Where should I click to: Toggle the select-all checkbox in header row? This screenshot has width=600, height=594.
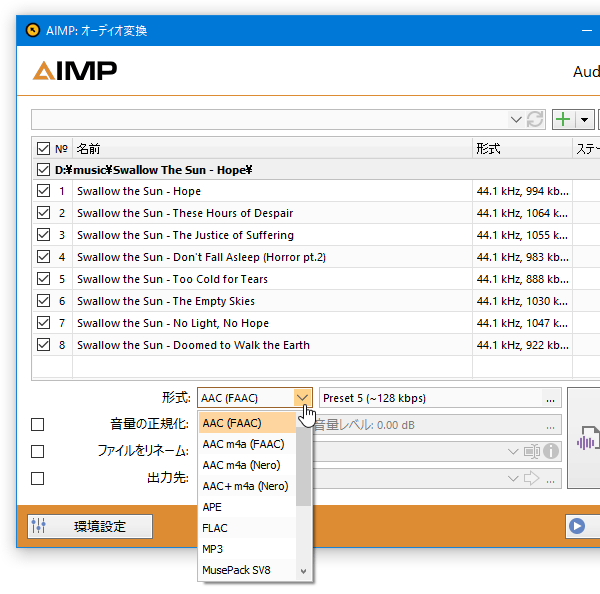tap(43, 148)
